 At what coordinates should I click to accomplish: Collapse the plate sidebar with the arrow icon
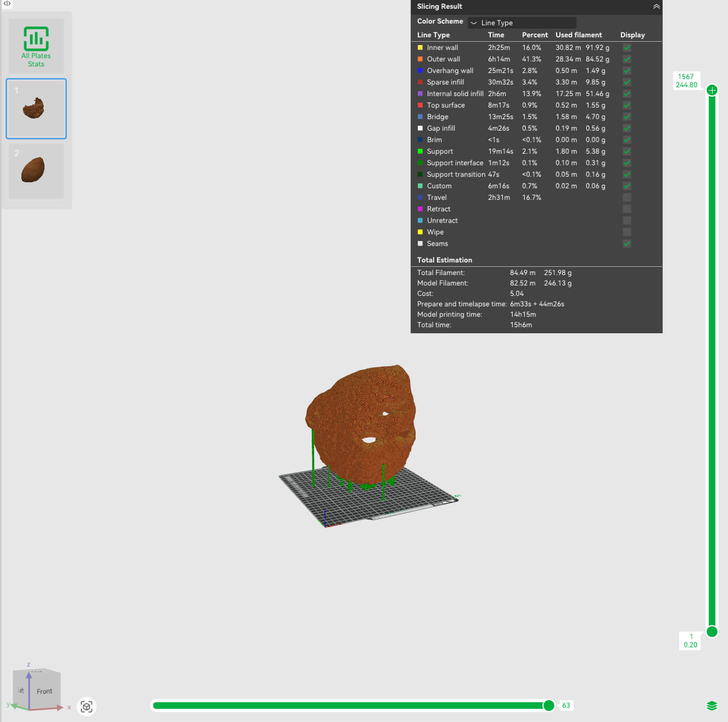[x=7, y=4]
